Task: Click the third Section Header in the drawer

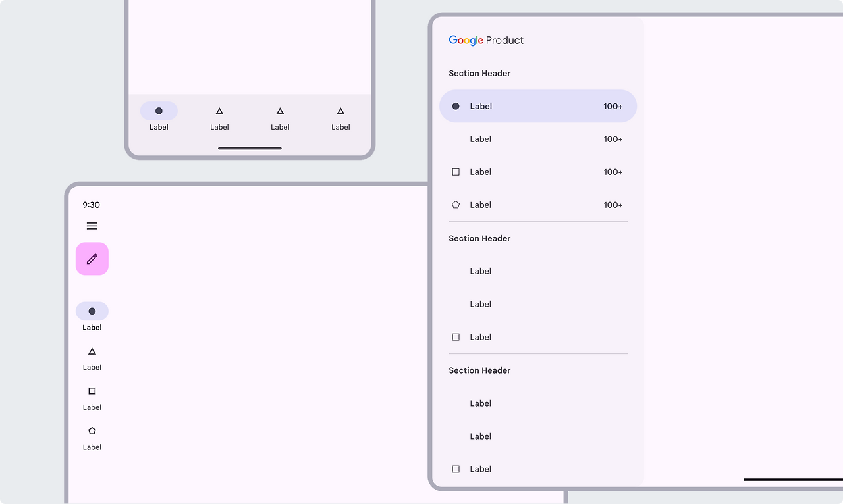Action: click(479, 370)
